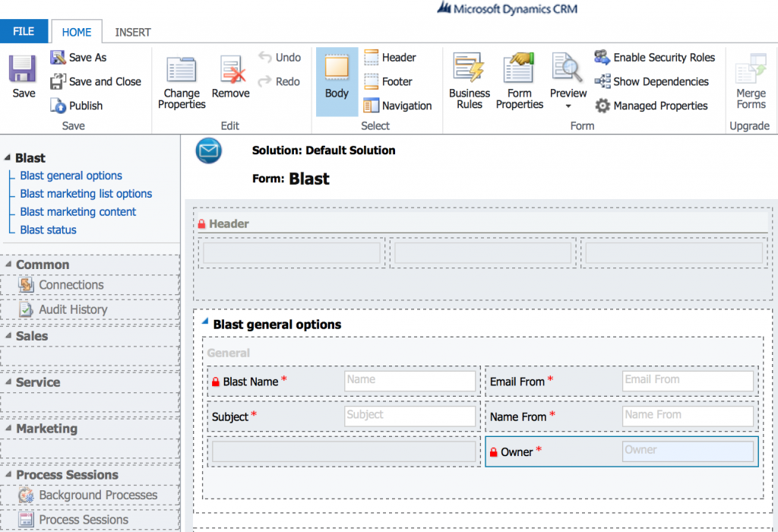Collapse the Blast general options tab
778x532 pixels.
click(x=205, y=321)
